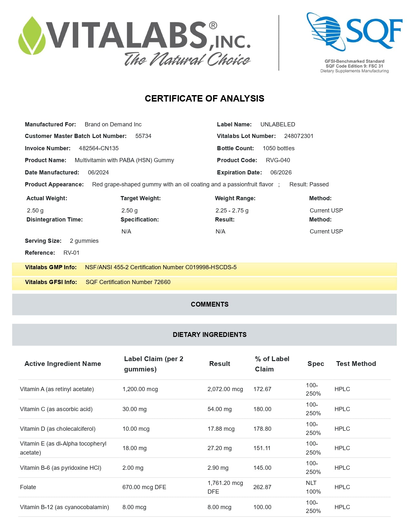This screenshot has width=411, height=532.
Task: Click the Test Method column header
Action: (x=356, y=364)
